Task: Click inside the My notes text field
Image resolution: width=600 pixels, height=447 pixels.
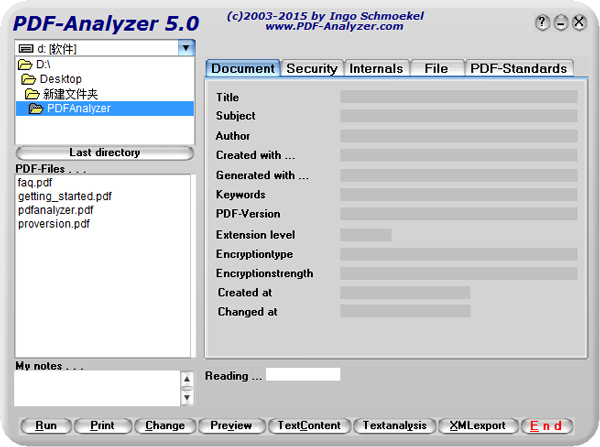Action: (97, 388)
